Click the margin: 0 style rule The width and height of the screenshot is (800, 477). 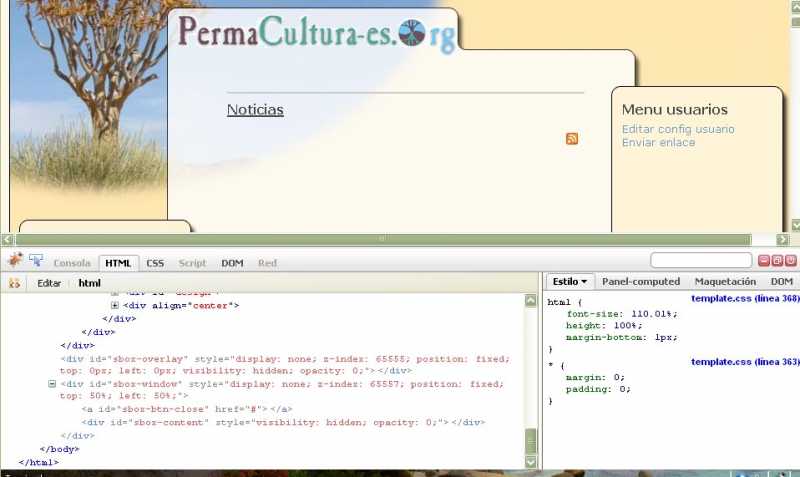click(595, 377)
